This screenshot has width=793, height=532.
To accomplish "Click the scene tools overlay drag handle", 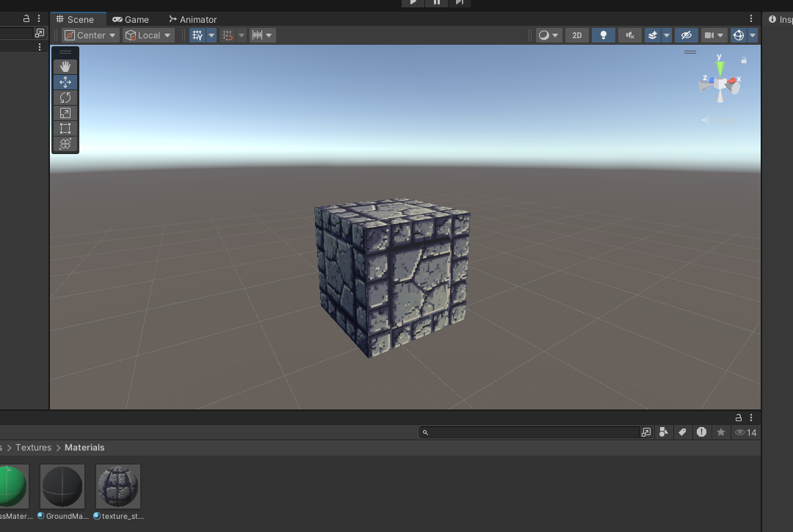I will [65, 52].
